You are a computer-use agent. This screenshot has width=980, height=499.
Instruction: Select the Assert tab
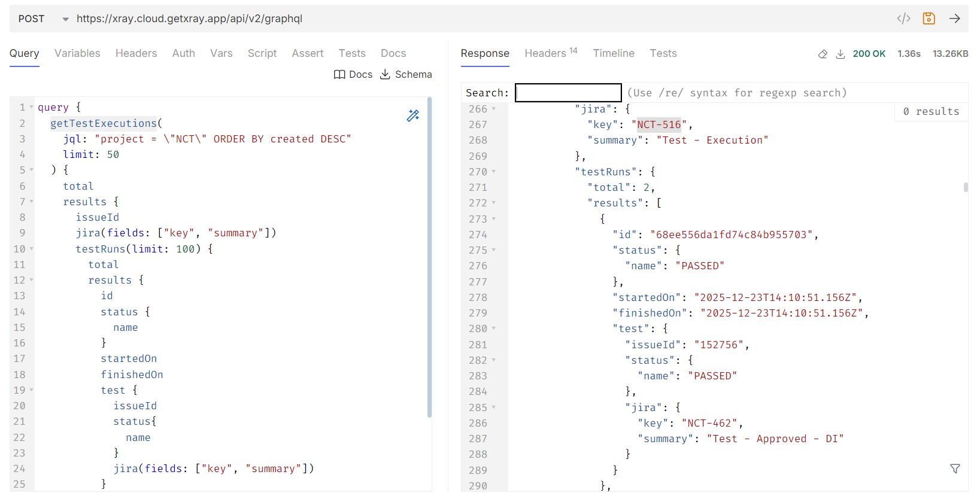308,53
